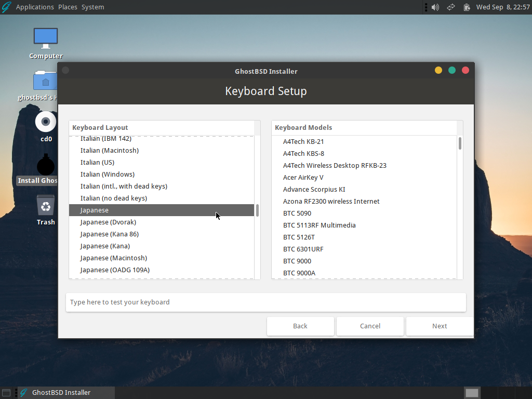Image resolution: width=532 pixels, height=399 pixels.
Task: Click the installer window menu dot
Action: click(x=65, y=70)
